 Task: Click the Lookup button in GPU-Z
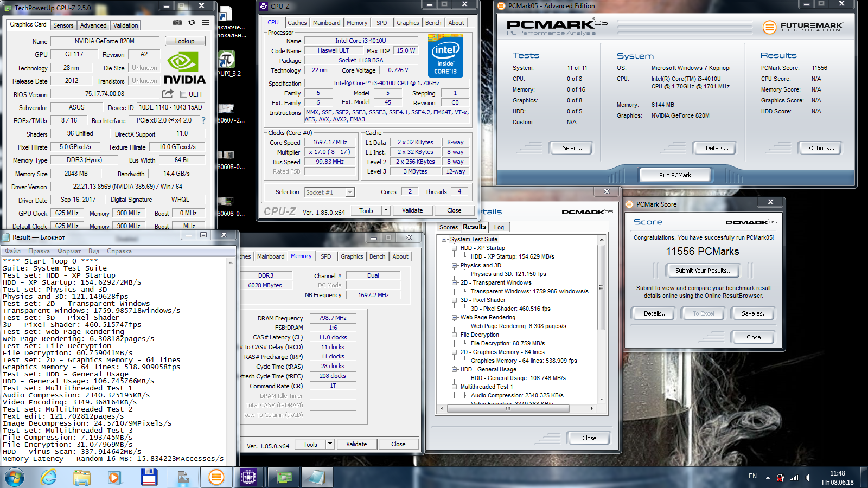[184, 41]
